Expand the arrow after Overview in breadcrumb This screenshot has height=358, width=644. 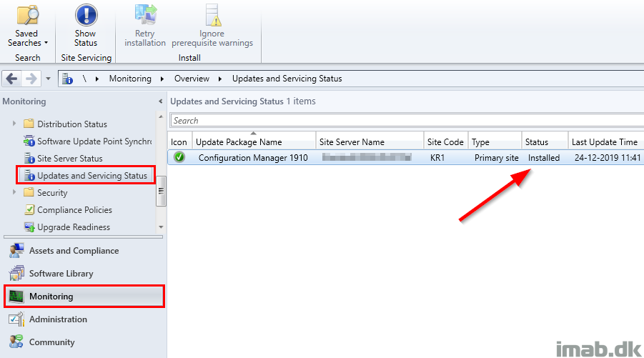pos(220,79)
